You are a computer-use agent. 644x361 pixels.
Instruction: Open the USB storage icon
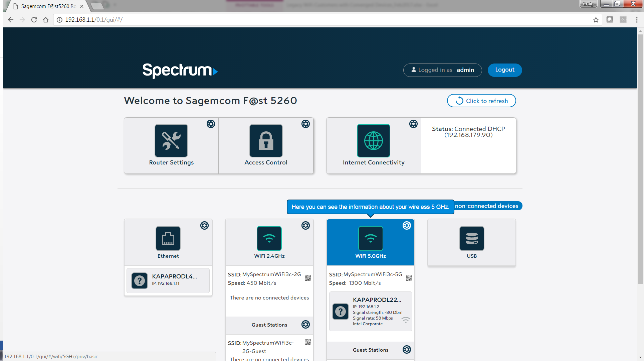[x=472, y=238]
